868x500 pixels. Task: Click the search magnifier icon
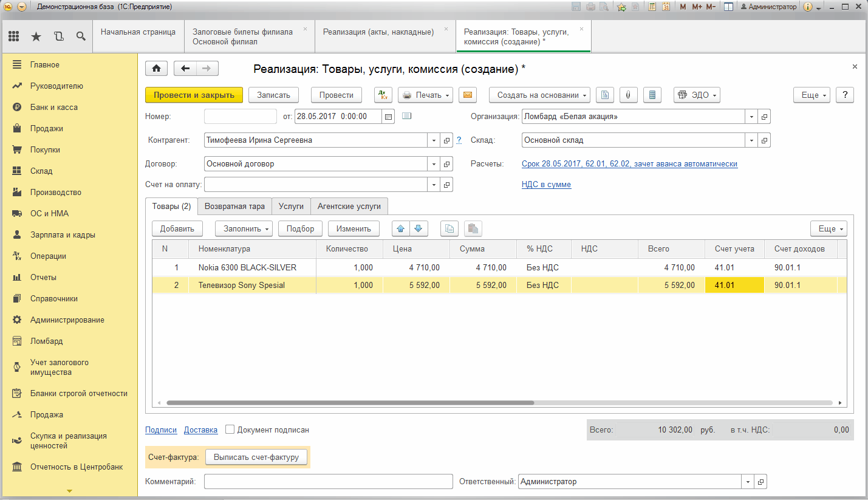[80, 36]
